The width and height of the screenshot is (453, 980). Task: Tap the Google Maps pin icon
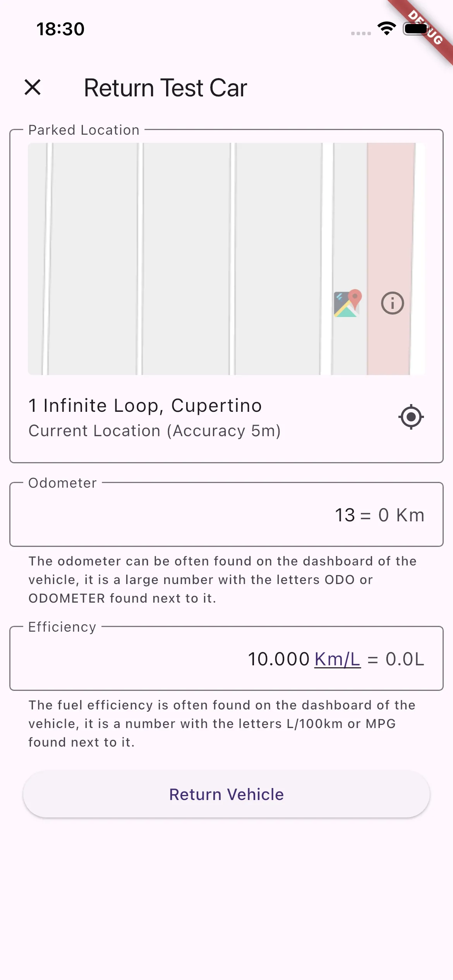click(348, 303)
